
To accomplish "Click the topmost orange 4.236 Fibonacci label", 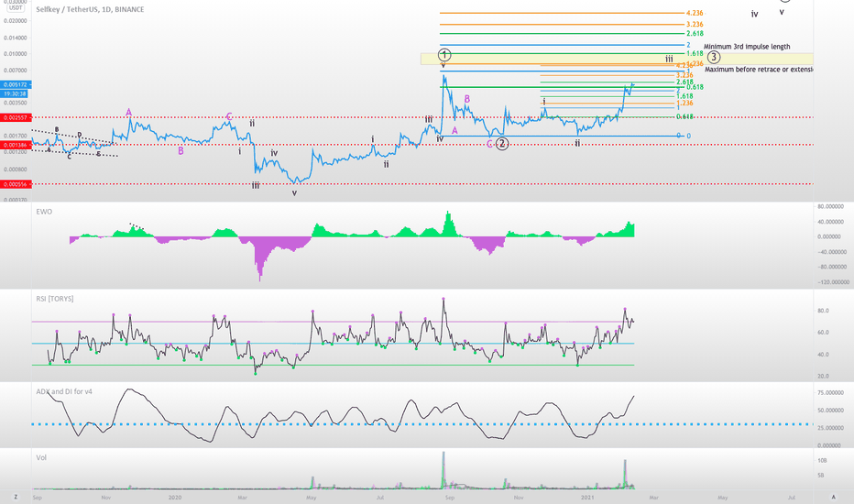I will 695,13.
